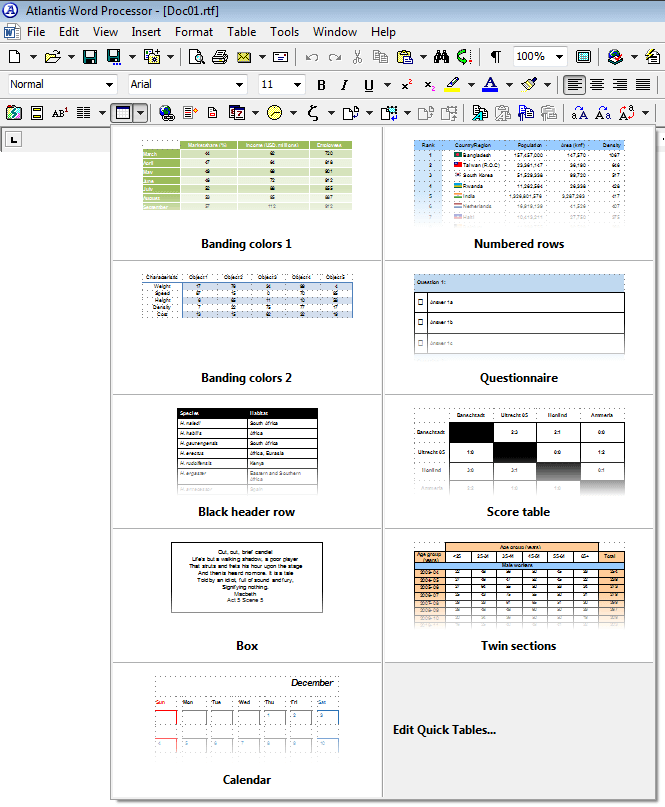
Task: Click the superscript x² icon
Action: pos(407,85)
